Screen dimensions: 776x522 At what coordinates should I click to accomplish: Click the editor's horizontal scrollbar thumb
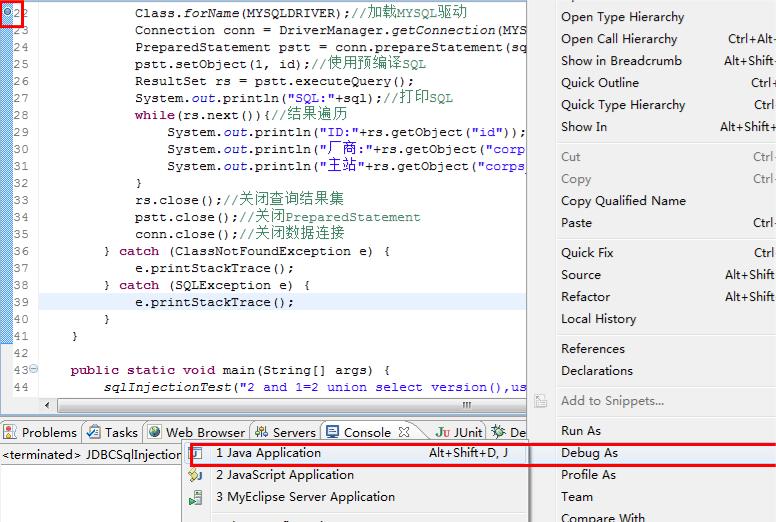[291, 405]
